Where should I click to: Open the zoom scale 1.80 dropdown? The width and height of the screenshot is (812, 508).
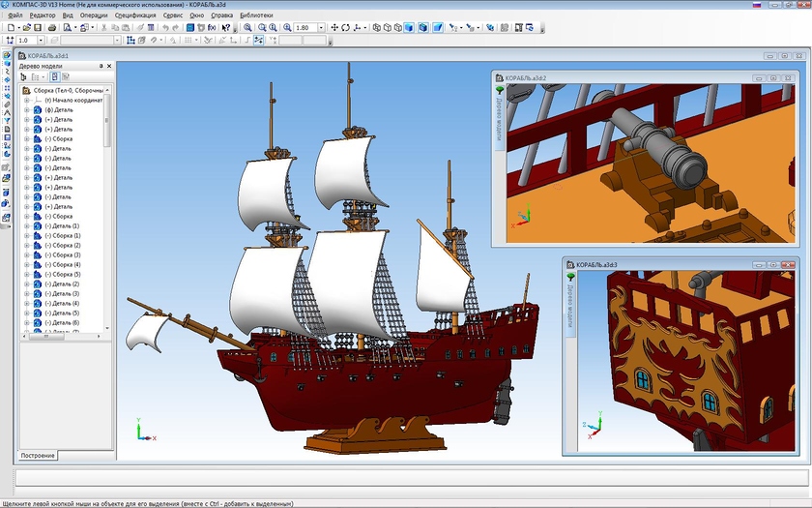click(322, 28)
